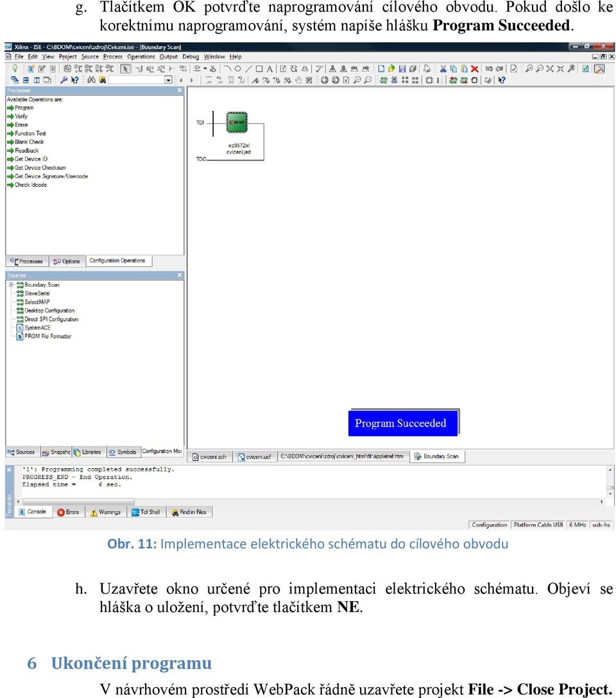The height and width of the screenshot is (698, 616).
Task: Open the cviceni.sch document tab
Action: click(210, 457)
